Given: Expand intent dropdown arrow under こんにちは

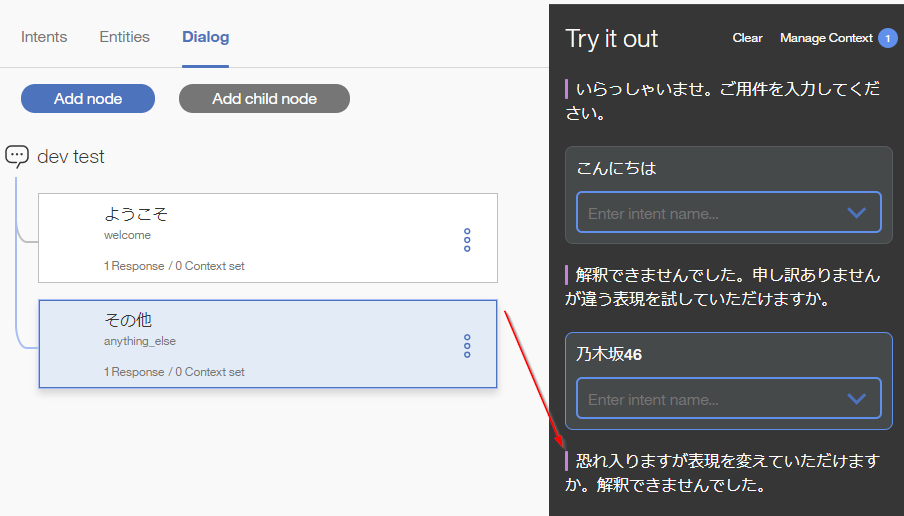Looking at the screenshot, I should (857, 213).
